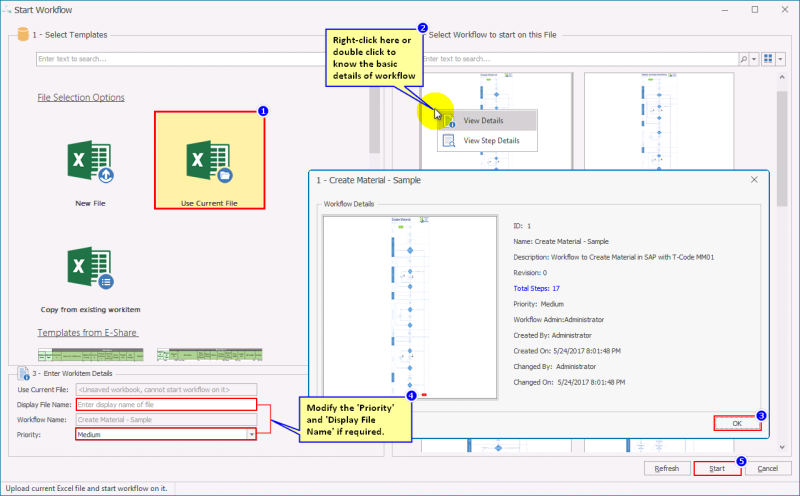The height and width of the screenshot is (496, 800).
Task: Close the Create Material - Sample dialog
Action: (x=755, y=180)
